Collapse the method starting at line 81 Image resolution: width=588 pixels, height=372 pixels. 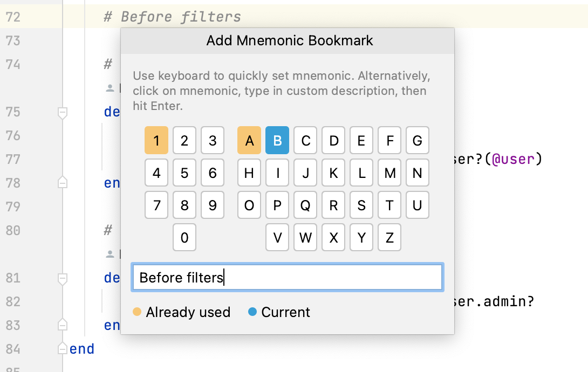(63, 278)
